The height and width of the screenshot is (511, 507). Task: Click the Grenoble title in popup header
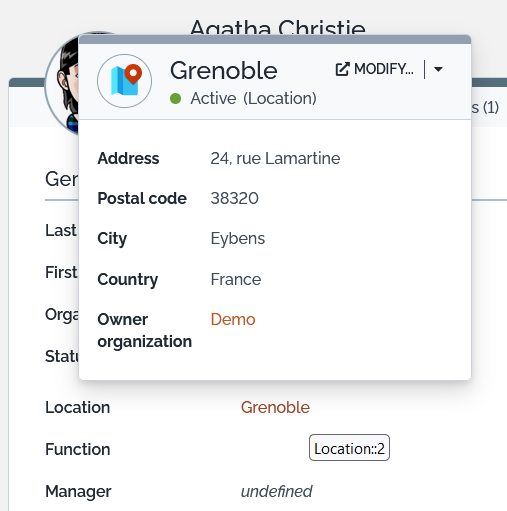pyautogui.click(x=224, y=71)
